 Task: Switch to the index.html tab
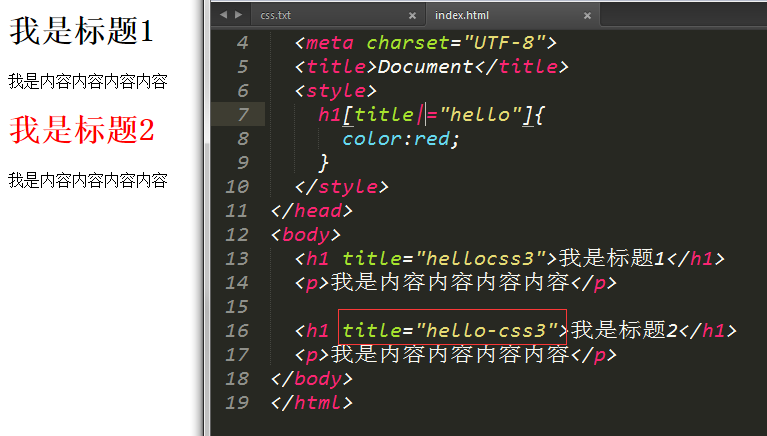click(x=462, y=15)
